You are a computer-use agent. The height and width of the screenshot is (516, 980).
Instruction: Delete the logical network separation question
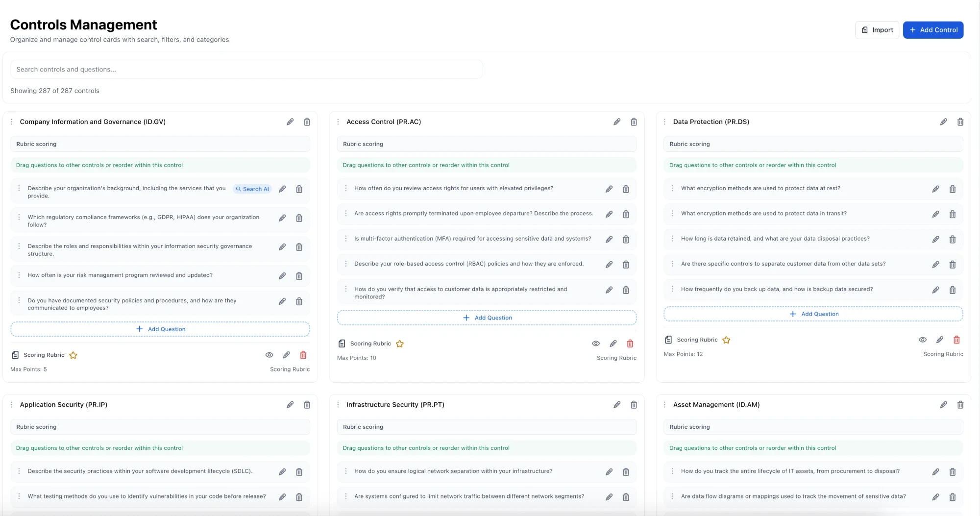click(x=626, y=472)
